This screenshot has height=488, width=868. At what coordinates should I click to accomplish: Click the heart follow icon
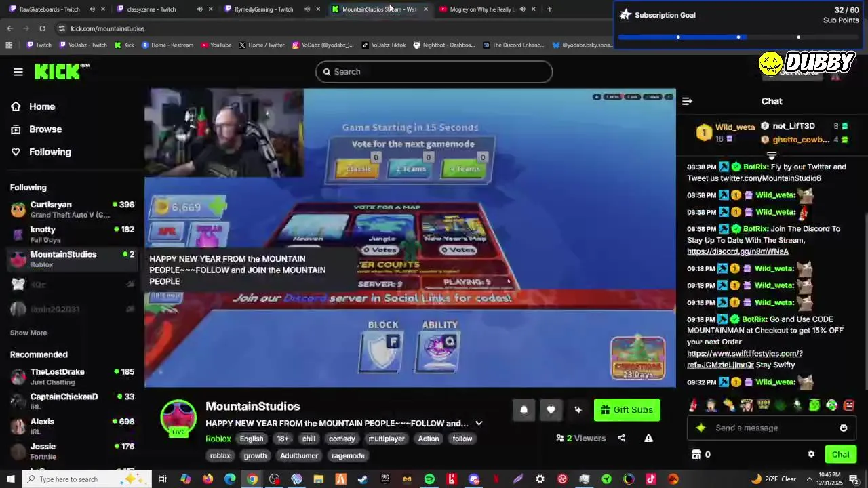coord(551,410)
